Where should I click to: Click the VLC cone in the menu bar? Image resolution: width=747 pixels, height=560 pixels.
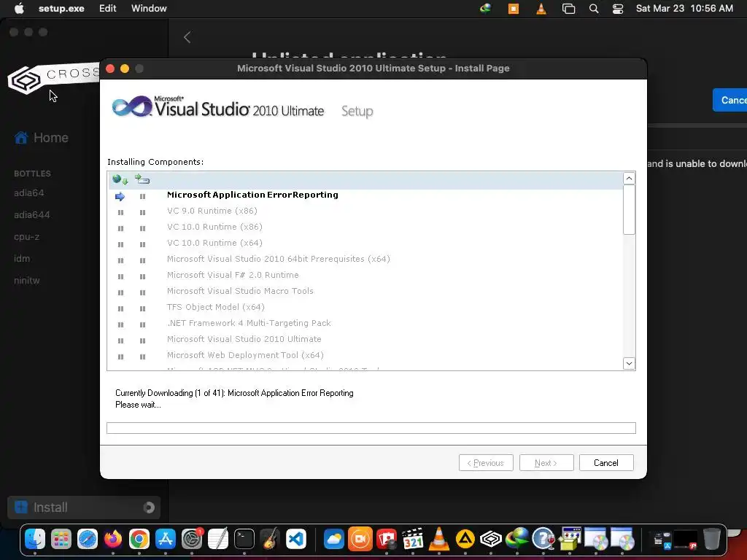541,9
